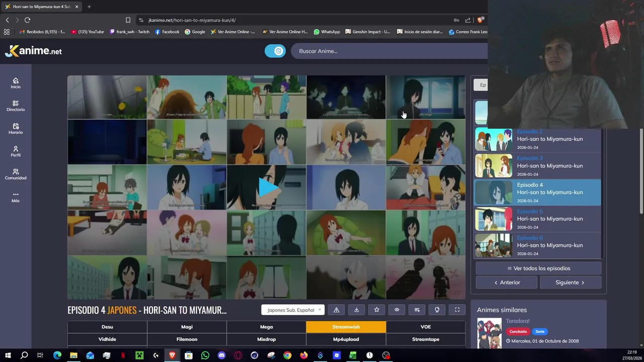This screenshot has height=362, width=644.
Task: Download the episode with the download icon
Action: (x=356, y=310)
